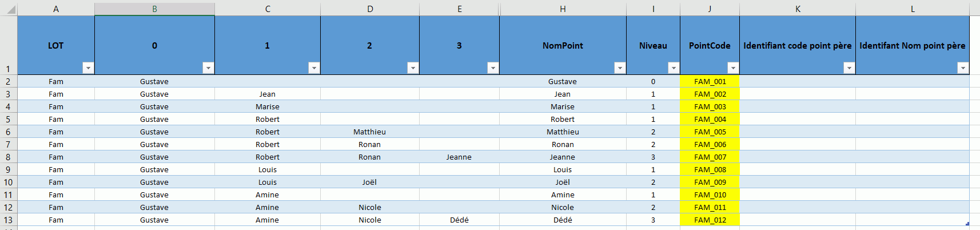Open the LOT column filter dropdown
This screenshot has height=230, width=980.
point(88,68)
